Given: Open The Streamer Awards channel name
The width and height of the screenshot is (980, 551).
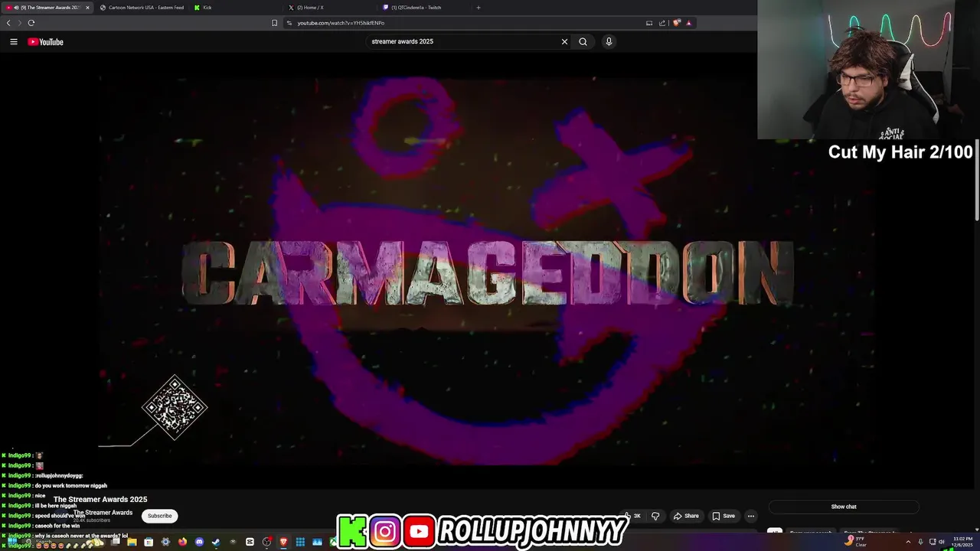Looking at the screenshot, I should click(x=103, y=513).
